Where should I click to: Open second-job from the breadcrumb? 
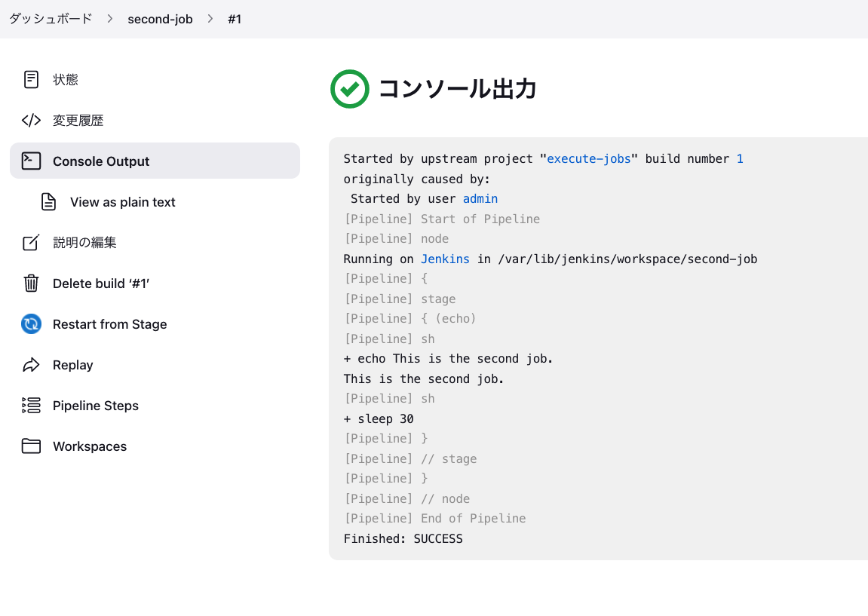[160, 19]
